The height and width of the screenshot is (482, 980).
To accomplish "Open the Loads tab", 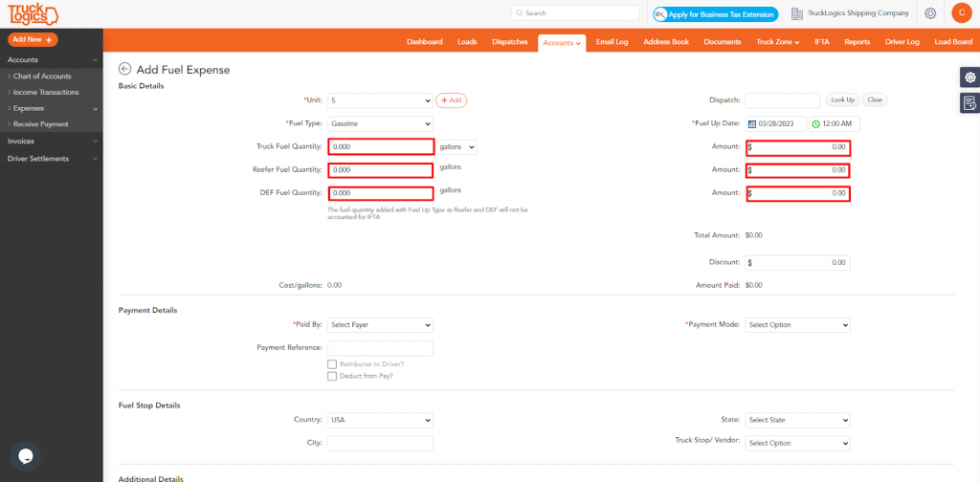I will tap(467, 42).
